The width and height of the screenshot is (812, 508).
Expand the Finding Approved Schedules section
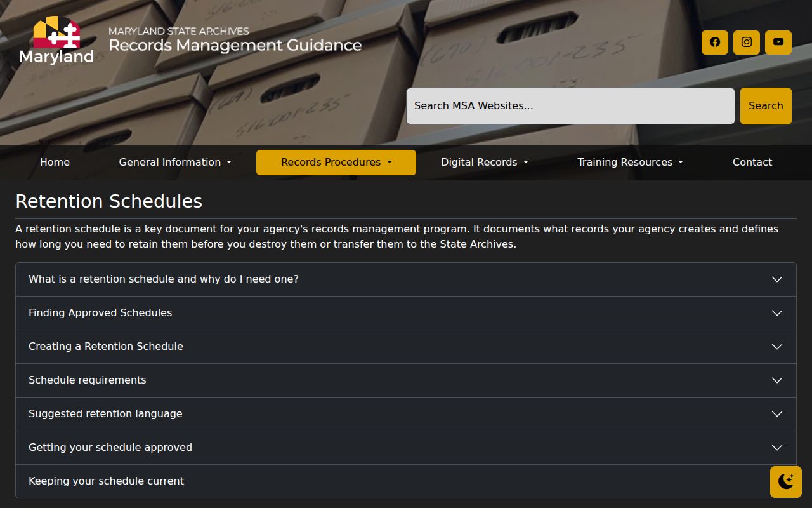406,313
